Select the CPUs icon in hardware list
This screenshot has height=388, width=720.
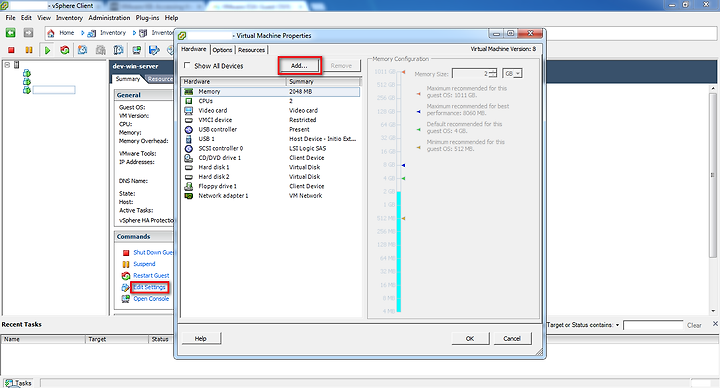(x=188, y=101)
